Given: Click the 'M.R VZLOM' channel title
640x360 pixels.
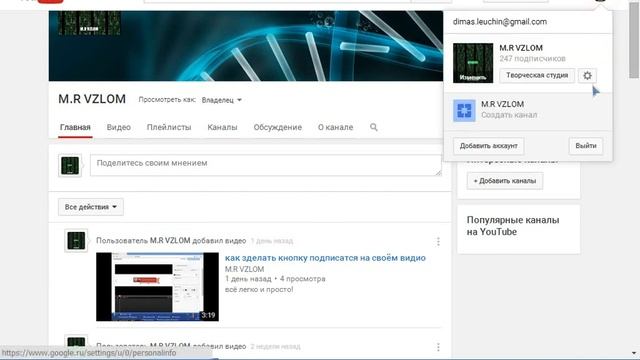Looking at the screenshot, I should [x=92, y=99].
